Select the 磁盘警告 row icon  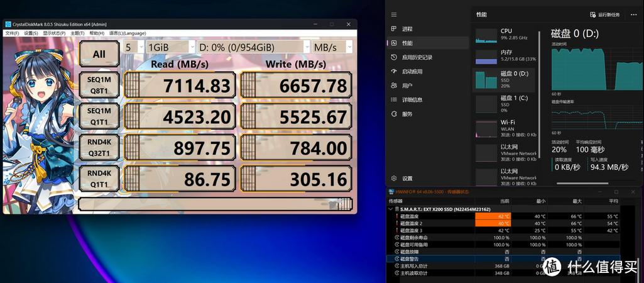[396, 258]
